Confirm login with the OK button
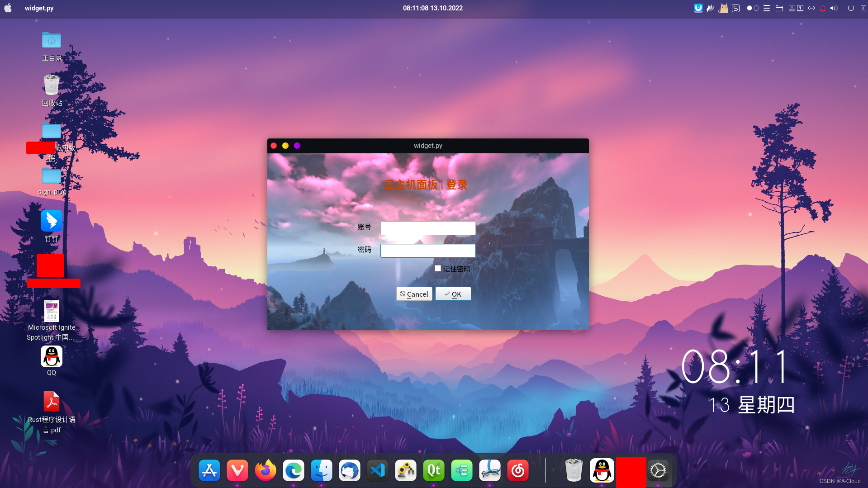 pyautogui.click(x=453, y=294)
